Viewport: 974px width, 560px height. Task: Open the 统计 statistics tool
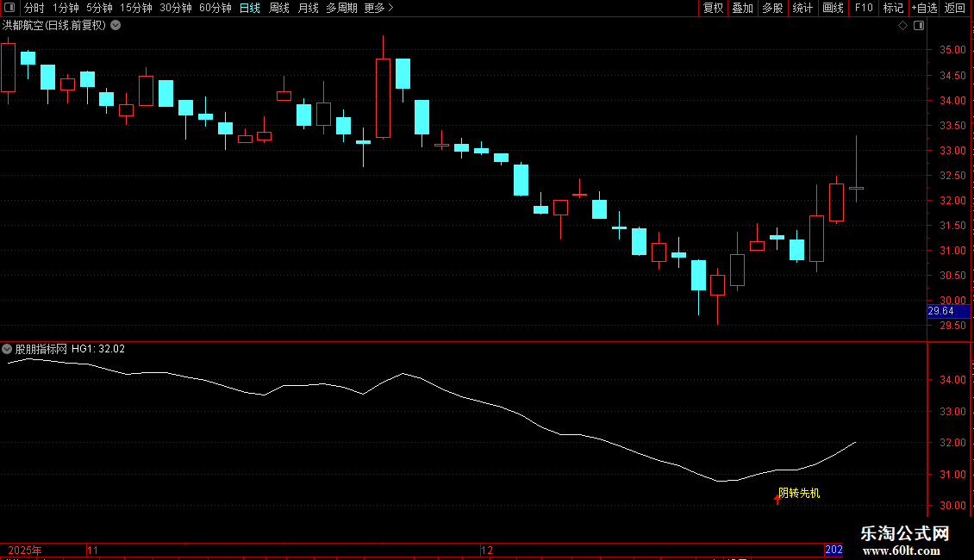click(x=802, y=8)
